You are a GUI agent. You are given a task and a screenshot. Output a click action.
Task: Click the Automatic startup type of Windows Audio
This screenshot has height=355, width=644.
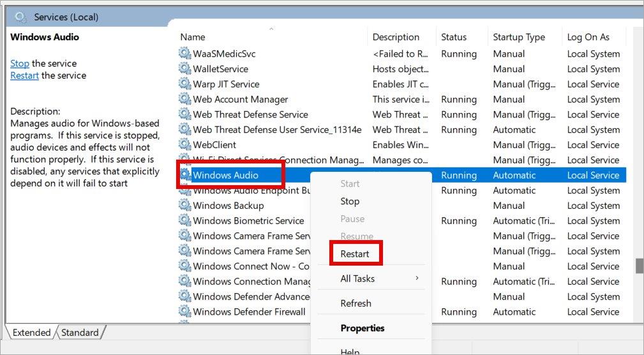click(514, 176)
